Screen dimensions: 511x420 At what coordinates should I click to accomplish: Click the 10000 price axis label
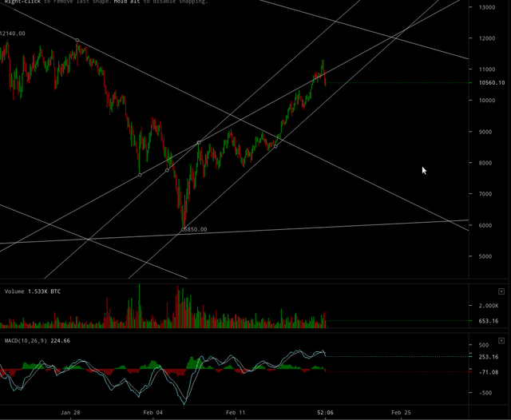pyautogui.click(x=487, y=100)
